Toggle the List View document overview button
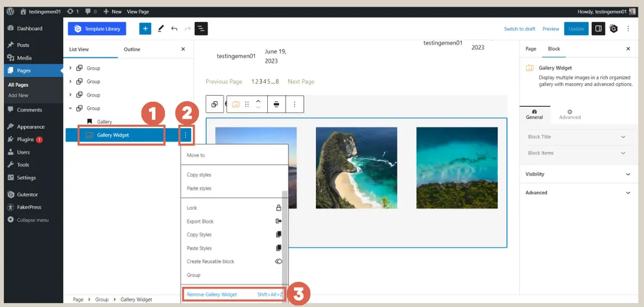The height and width of the screenshot is (307, 644). coord(201,29)
